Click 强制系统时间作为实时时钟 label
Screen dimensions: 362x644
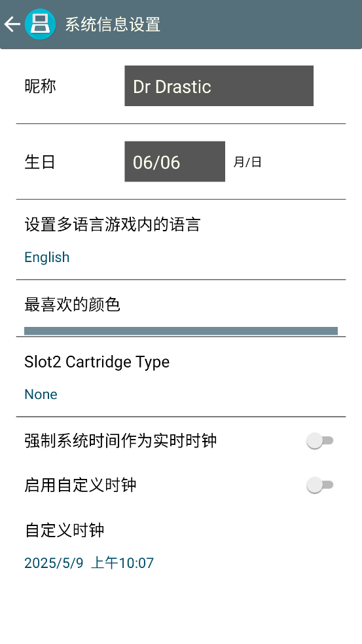point(120,441)
